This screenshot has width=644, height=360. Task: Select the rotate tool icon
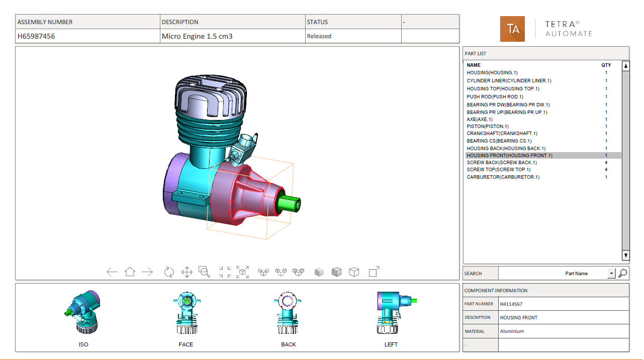[169, 272]
